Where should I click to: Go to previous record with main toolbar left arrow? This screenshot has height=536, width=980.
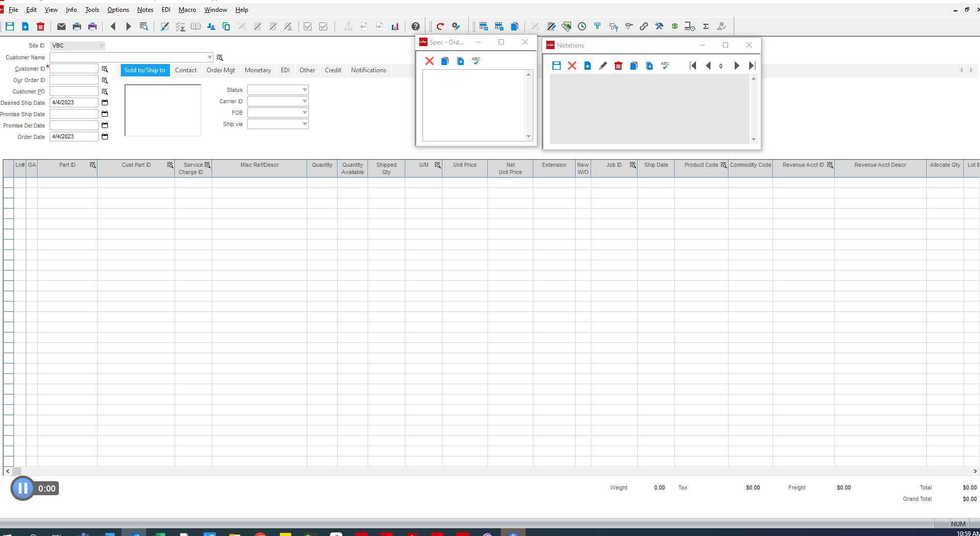(113, 26)
